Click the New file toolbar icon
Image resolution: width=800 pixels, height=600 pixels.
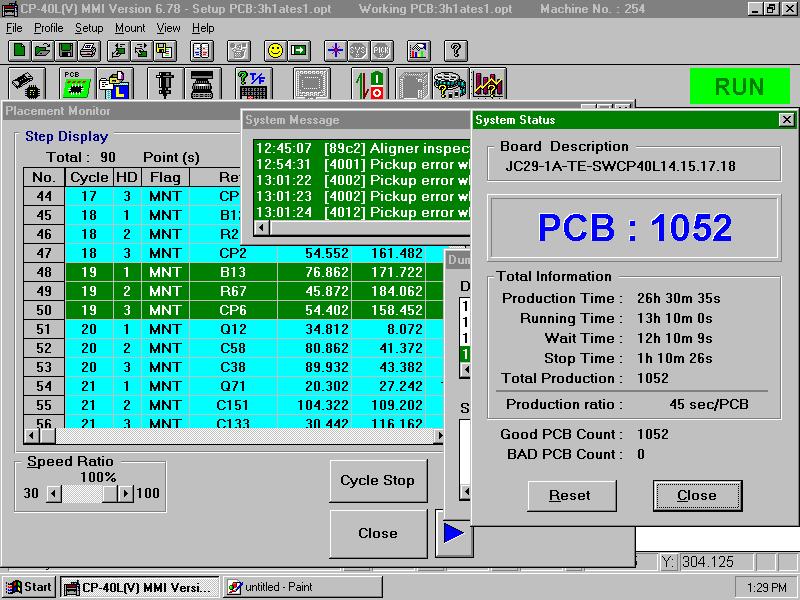click(x=19, y=51)
